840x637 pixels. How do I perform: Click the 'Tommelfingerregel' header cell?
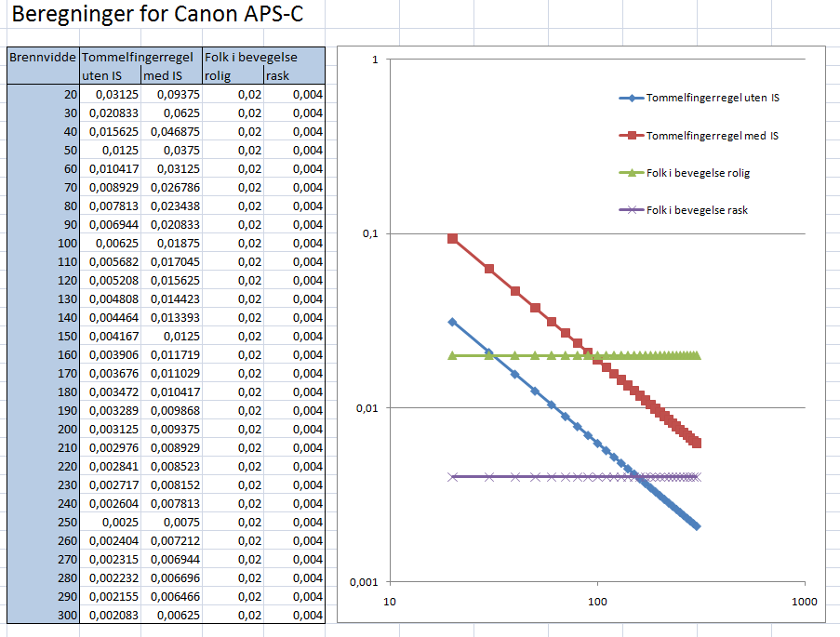[140, 57]
